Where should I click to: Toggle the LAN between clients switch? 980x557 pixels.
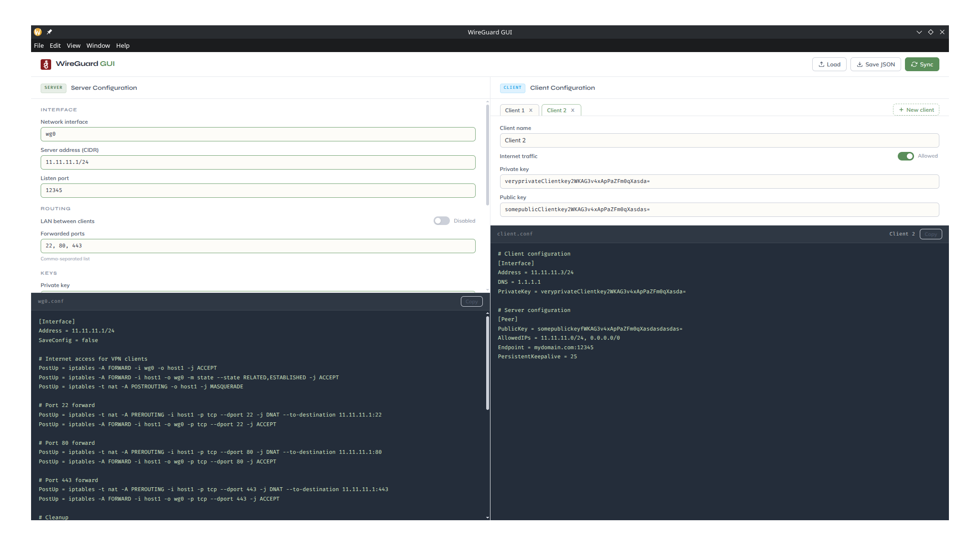(441, 221)
